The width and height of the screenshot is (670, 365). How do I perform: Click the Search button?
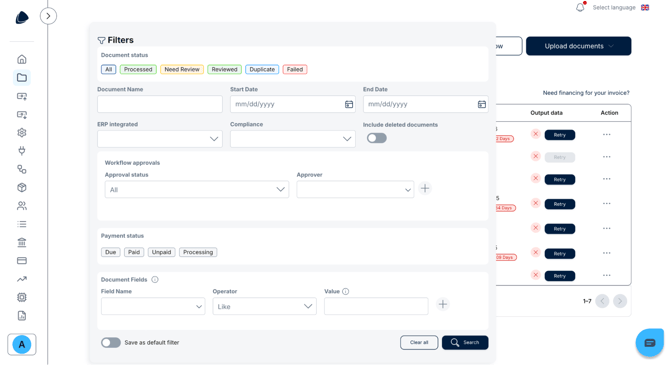[465, 342]
